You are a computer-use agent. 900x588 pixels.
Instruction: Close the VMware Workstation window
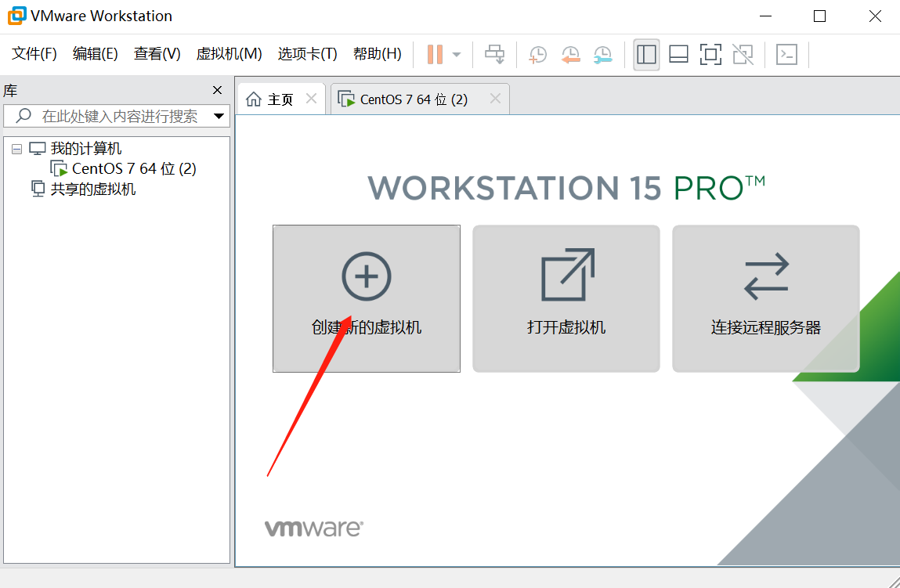tap(875, 16)
